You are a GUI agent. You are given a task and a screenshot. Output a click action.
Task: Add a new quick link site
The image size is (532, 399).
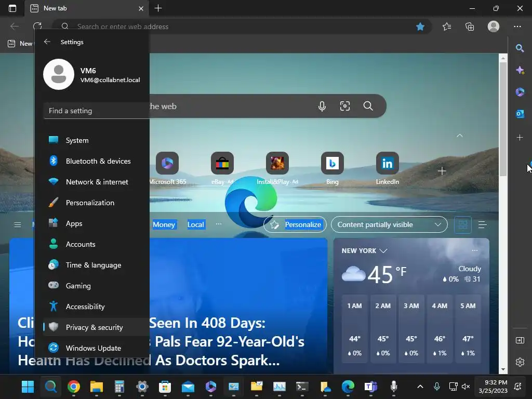click(442, 170)
